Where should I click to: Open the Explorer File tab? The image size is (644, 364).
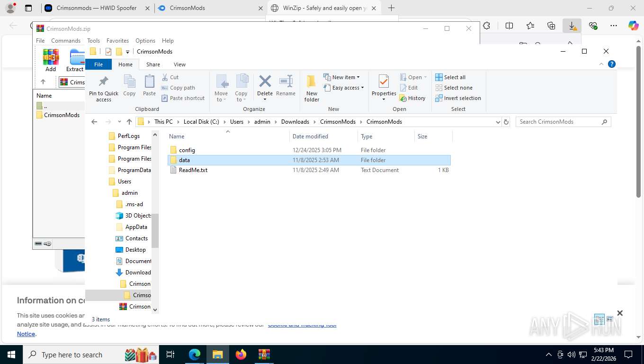(x=98, y=64)
